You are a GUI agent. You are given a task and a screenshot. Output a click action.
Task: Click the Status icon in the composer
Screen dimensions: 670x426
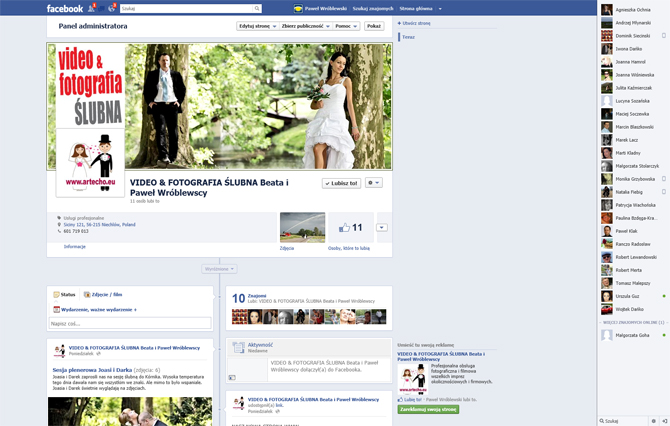tap(56, 295)
